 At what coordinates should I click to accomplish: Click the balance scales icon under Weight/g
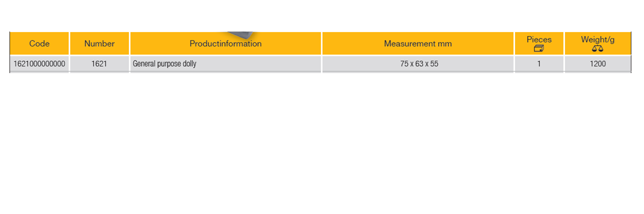(598, 49)
